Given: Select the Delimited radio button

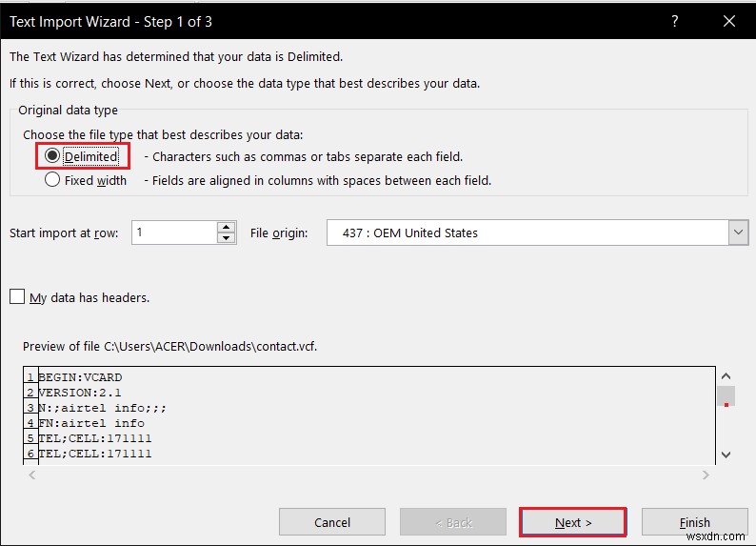Looking at the screenshot, I should tap(52, 155).
